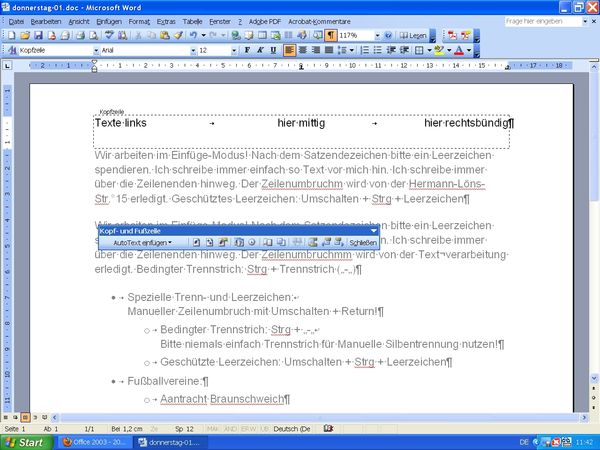
Task: Align text left
Action: 290,50
